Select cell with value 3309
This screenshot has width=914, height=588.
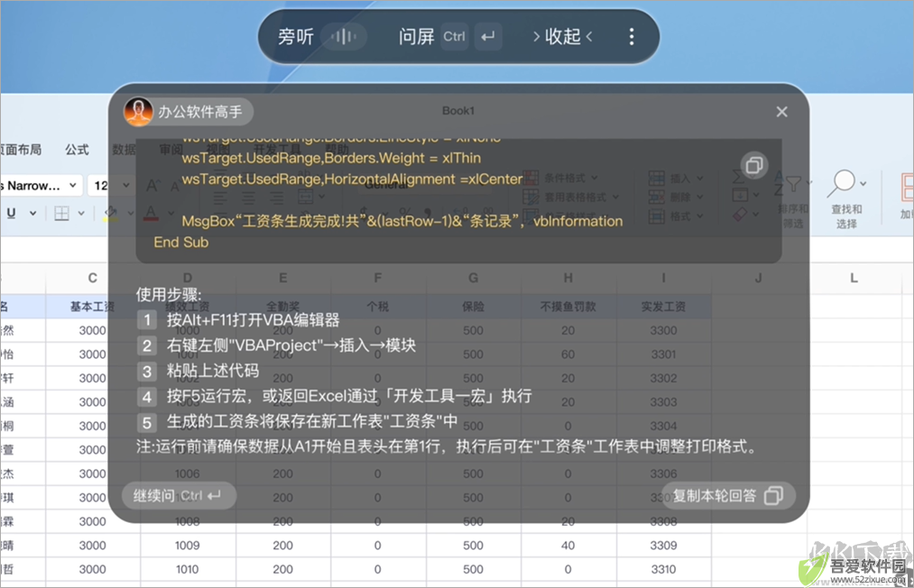[x=663, y=546]
